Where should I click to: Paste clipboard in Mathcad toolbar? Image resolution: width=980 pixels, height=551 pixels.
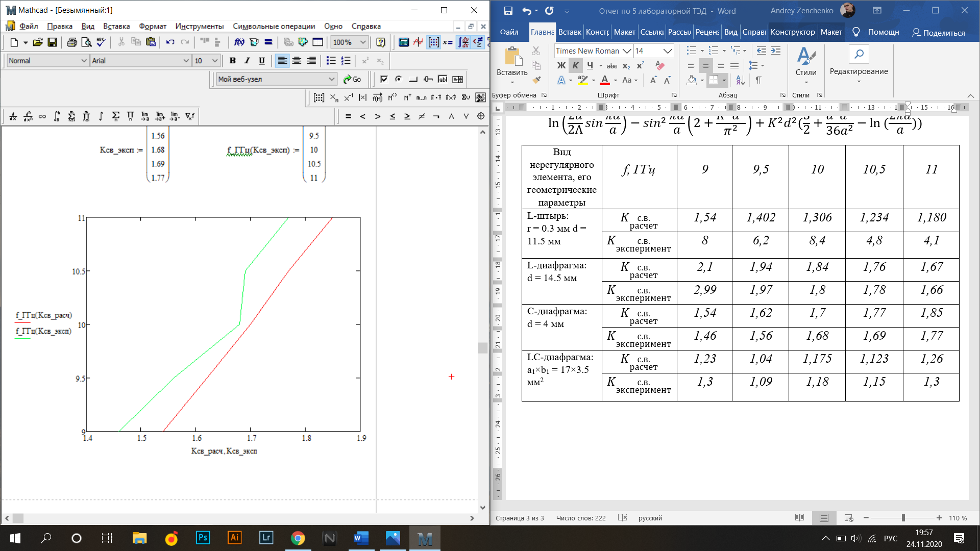point(151,42)
